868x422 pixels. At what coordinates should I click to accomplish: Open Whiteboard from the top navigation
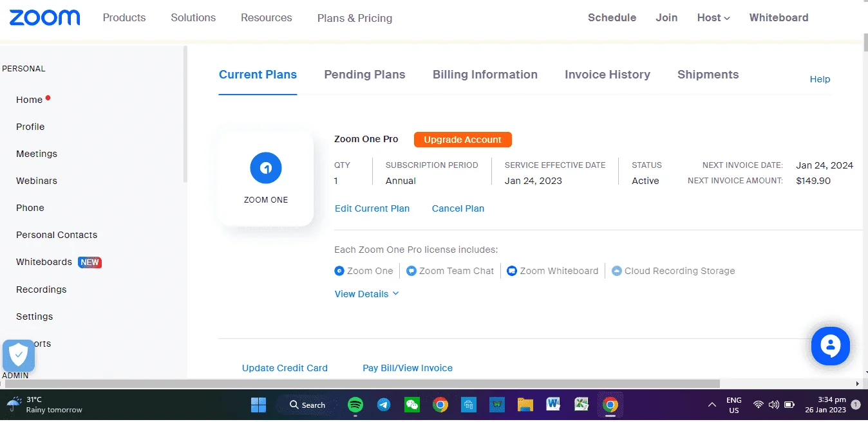pos(778,18)
